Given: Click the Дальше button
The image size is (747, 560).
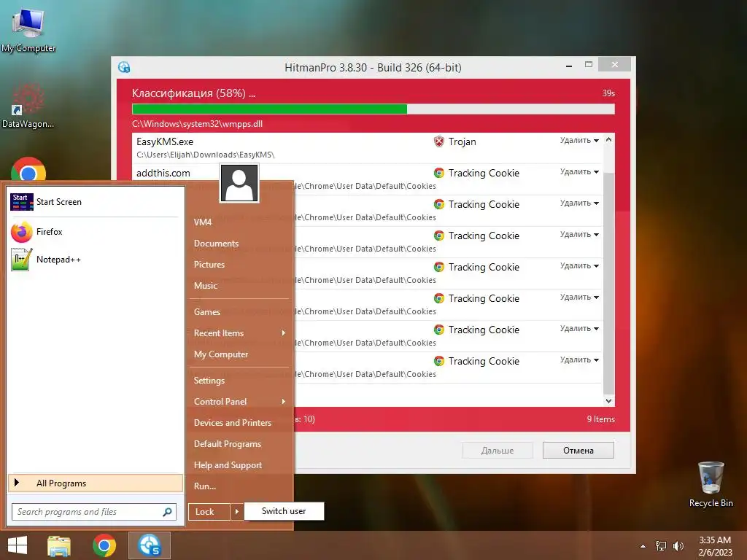Looking at the screenshot, I should click(498, 451).
